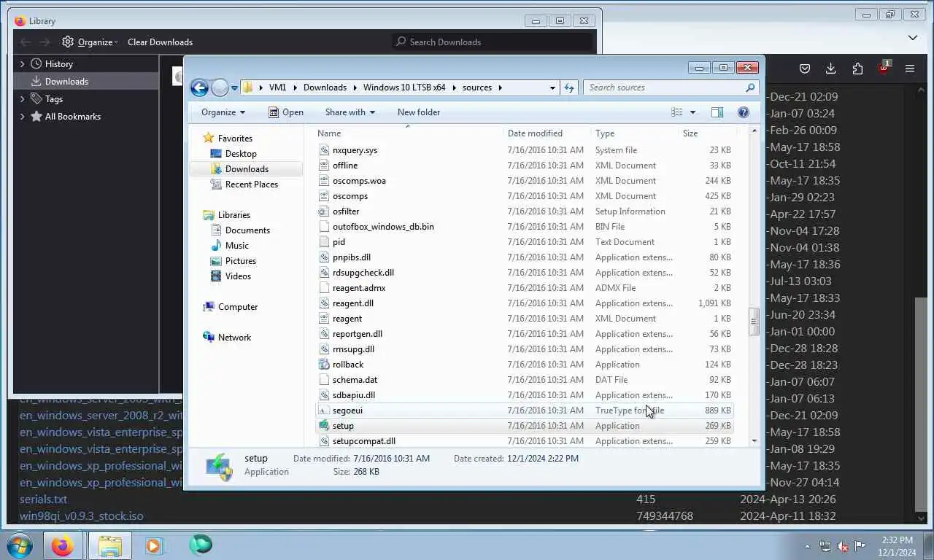
Task: Open Explorer help question mark icon
Action: [744, 112]
